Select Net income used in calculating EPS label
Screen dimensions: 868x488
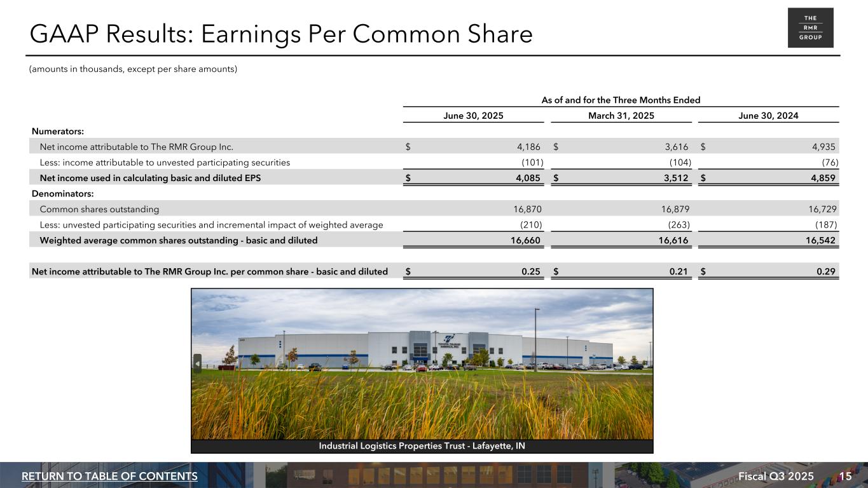click(x=150, y=178)
